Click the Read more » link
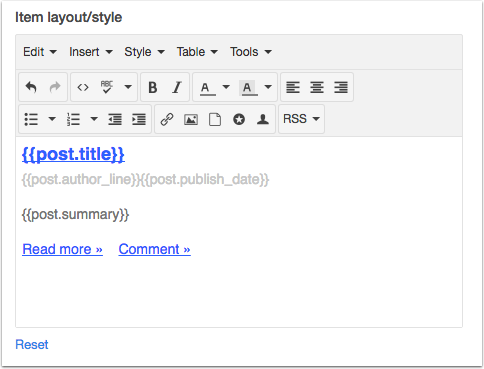484x369 pixels. point(62,249)
